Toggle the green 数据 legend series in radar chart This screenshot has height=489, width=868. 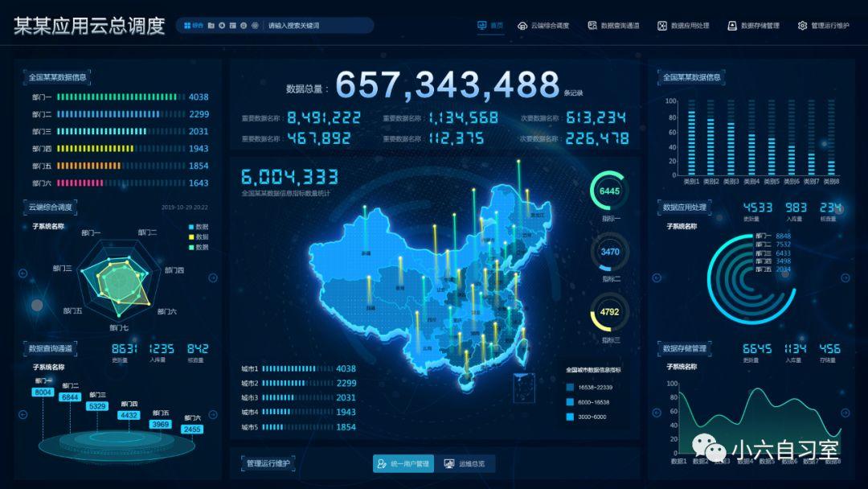point(190,247)
